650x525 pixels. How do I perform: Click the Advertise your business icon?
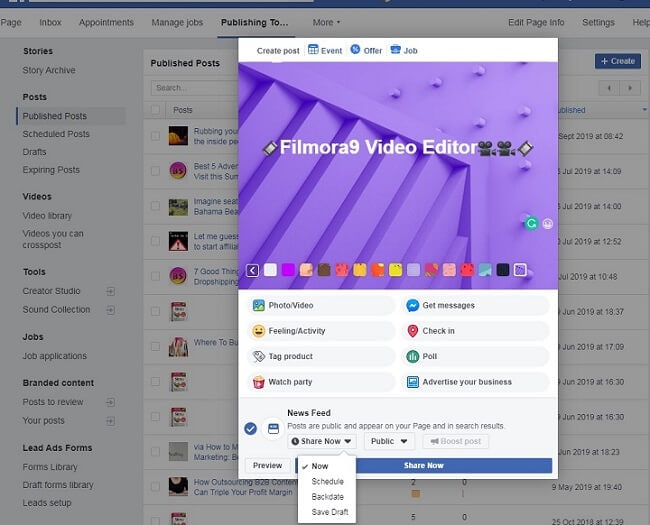click(412, 382)
